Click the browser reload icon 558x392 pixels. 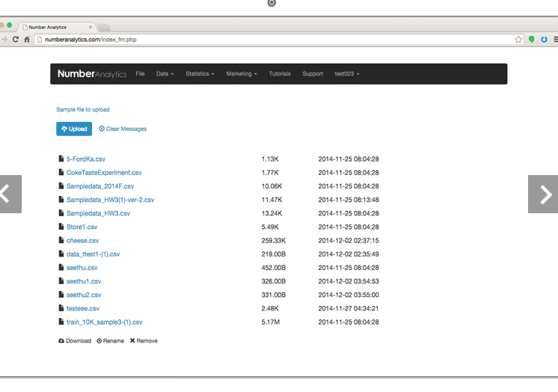tap(16, 39)
